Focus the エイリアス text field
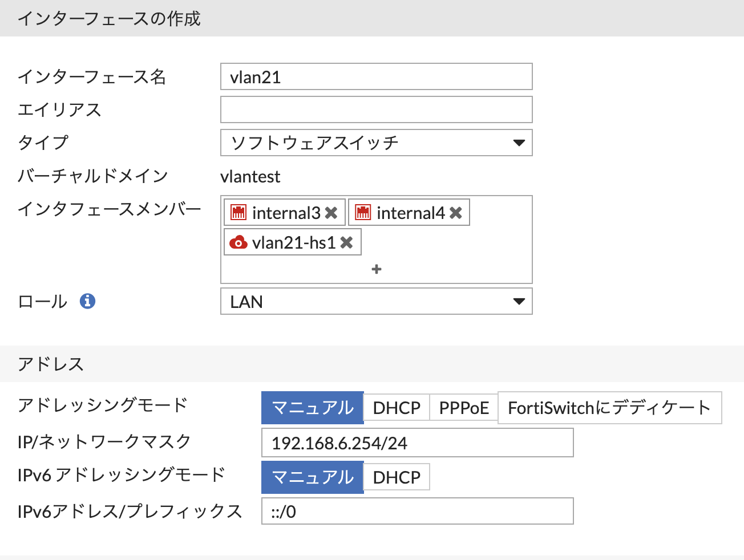This screenshot has width=744, height=560. tap(376, 109)
